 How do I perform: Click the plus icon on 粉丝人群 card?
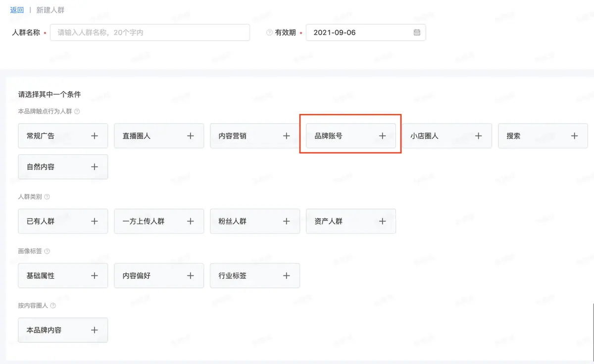[287, 221]
